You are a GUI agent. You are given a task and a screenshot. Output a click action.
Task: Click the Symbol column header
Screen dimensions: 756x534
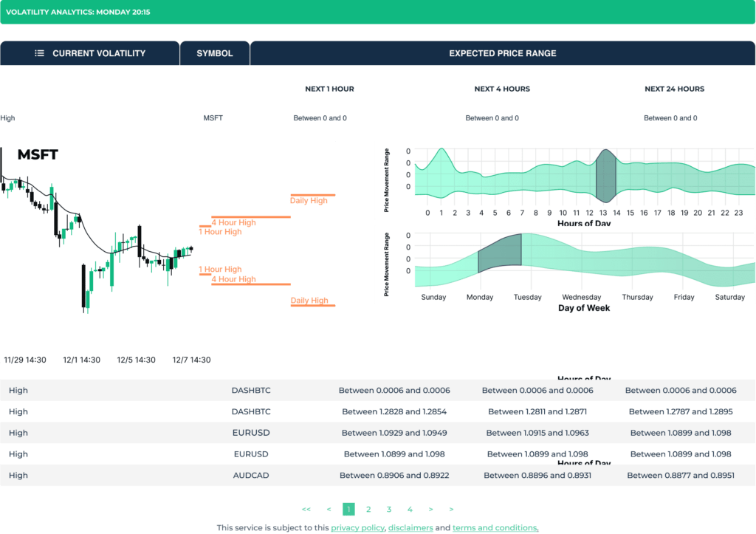click(215, 52)
